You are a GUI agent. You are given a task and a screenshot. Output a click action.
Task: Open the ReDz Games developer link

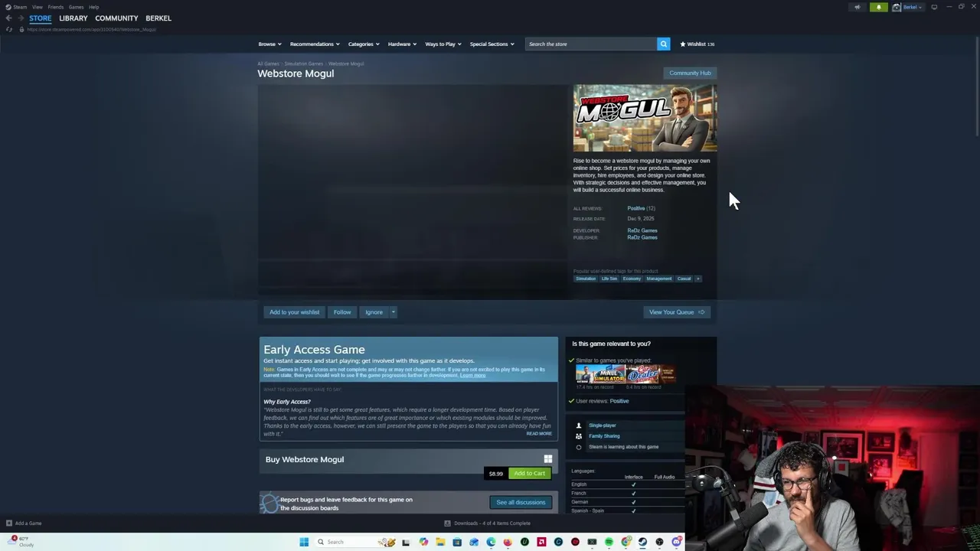(642, 230)
